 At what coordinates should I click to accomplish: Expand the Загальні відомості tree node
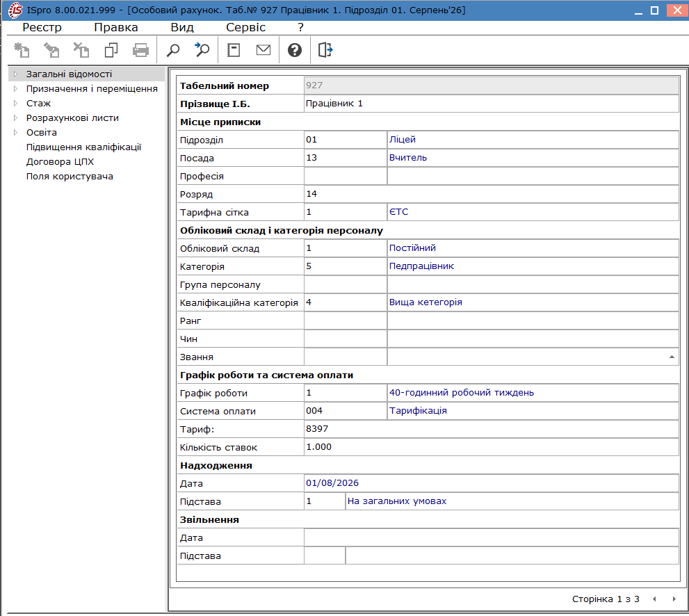click(15, 74)
